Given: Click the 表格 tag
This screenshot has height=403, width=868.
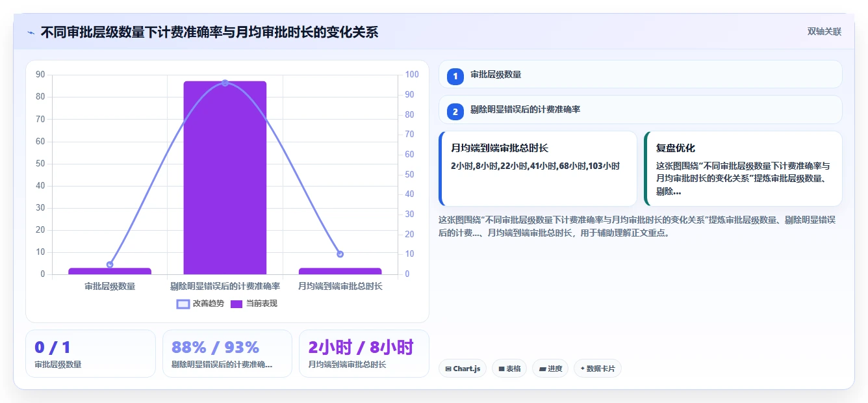Looking at the screenshot, I should coord(509,369).
